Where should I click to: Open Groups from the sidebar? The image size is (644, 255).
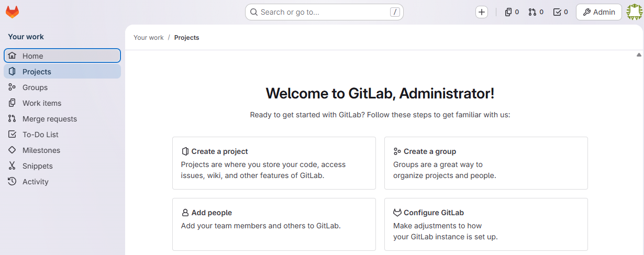[x=35, y=87]
